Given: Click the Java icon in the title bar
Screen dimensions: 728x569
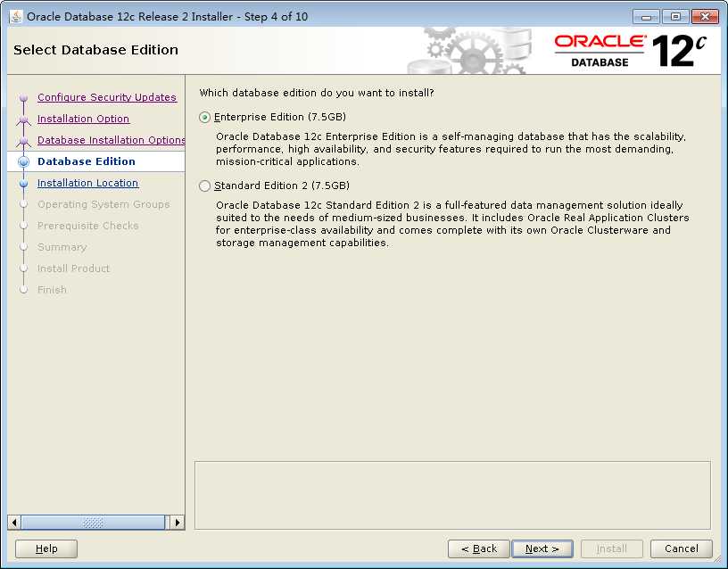Looking at the screenshot, I should [16, 17].
